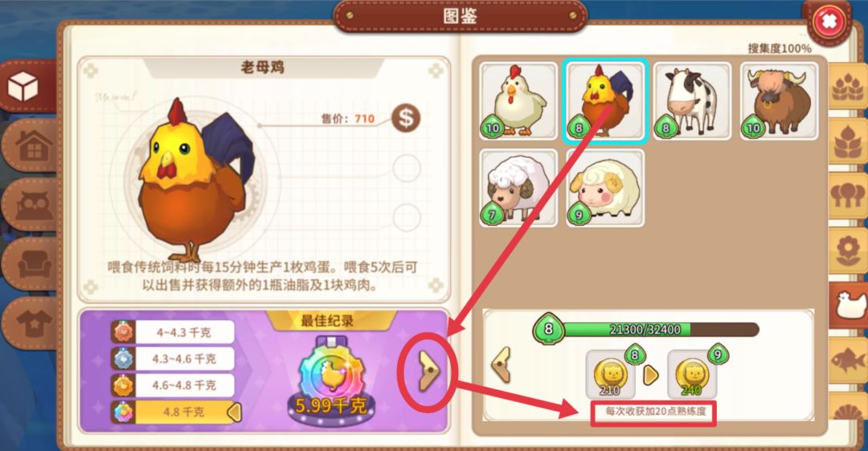The width and height of the screenshot is (868, 451).
Task: Select the shirt clothing category tab
Action: (31, 323)
